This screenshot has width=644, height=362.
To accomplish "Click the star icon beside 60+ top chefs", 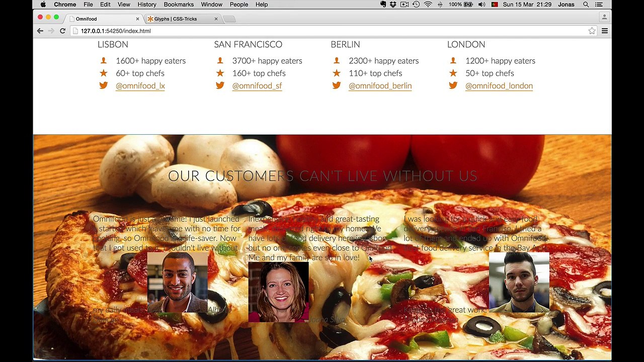I will click(104, 73).
